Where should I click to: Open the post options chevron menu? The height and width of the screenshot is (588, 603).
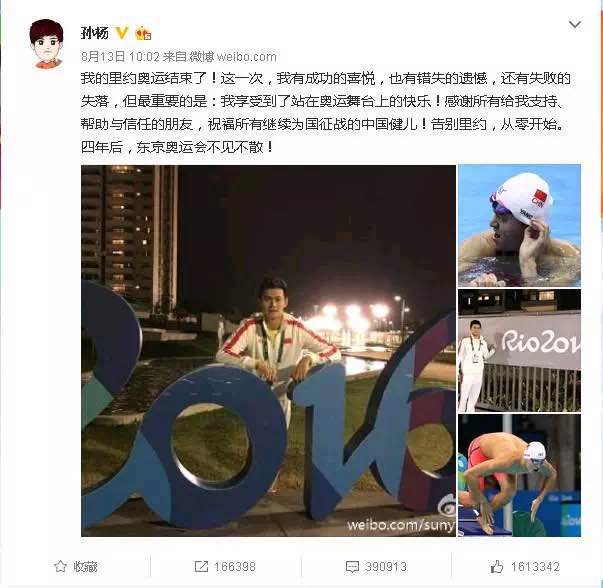point(575,25)
